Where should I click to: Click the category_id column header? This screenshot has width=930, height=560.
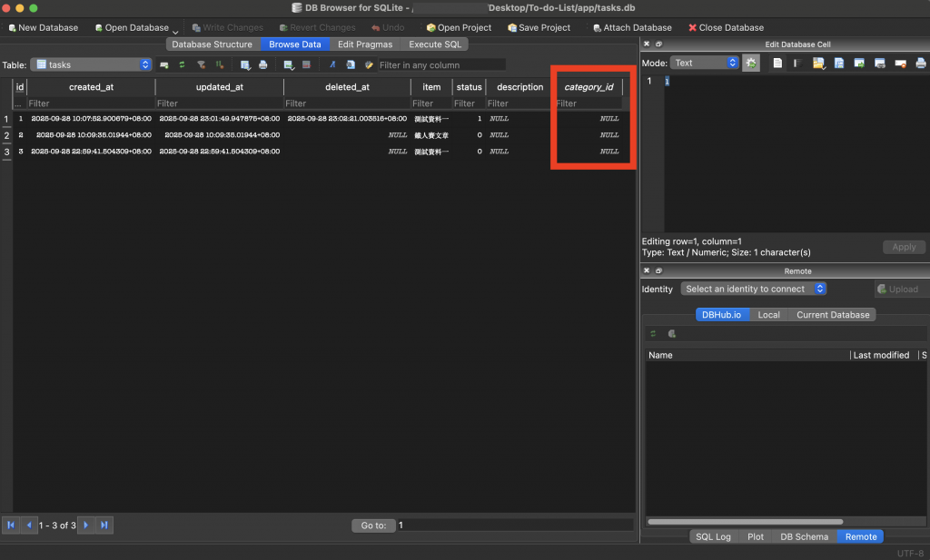(589, 87)
